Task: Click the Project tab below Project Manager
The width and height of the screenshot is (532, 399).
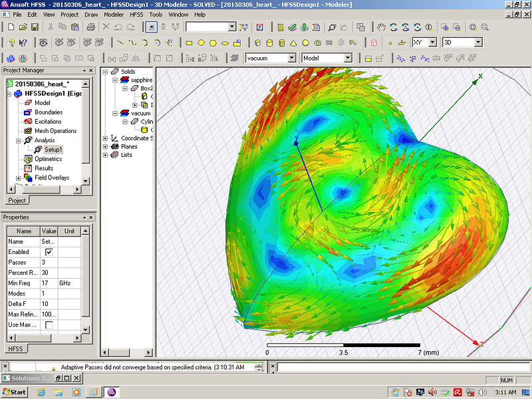Action: 17,200
